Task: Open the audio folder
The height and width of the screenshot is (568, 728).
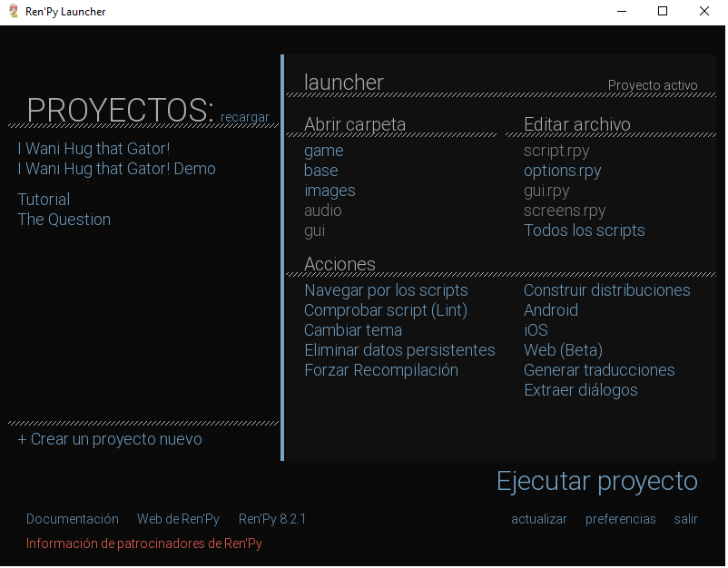Action: click(322, 211)
